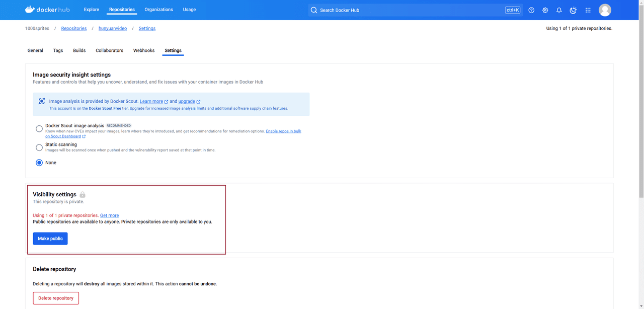Open the help question mark icon

[x=531, y=10]
